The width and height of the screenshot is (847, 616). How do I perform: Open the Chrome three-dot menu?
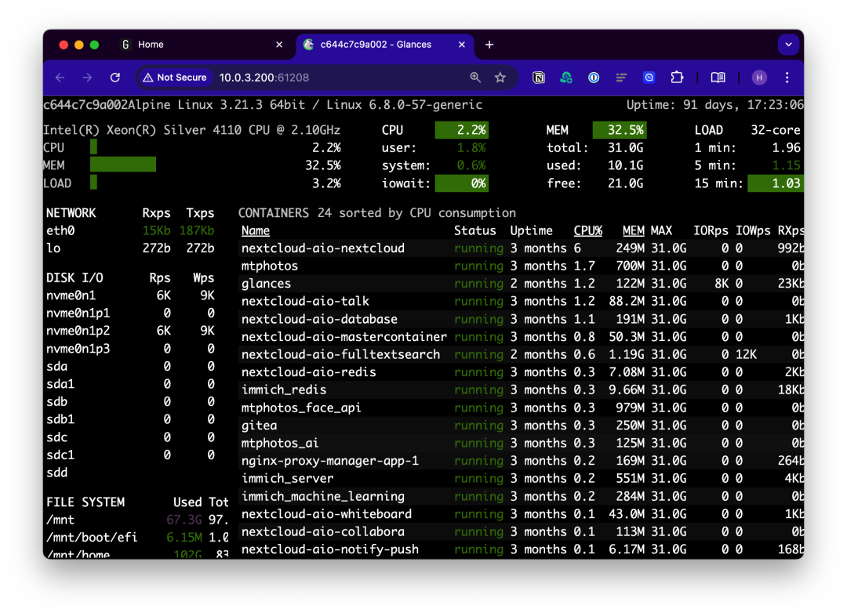787,78
